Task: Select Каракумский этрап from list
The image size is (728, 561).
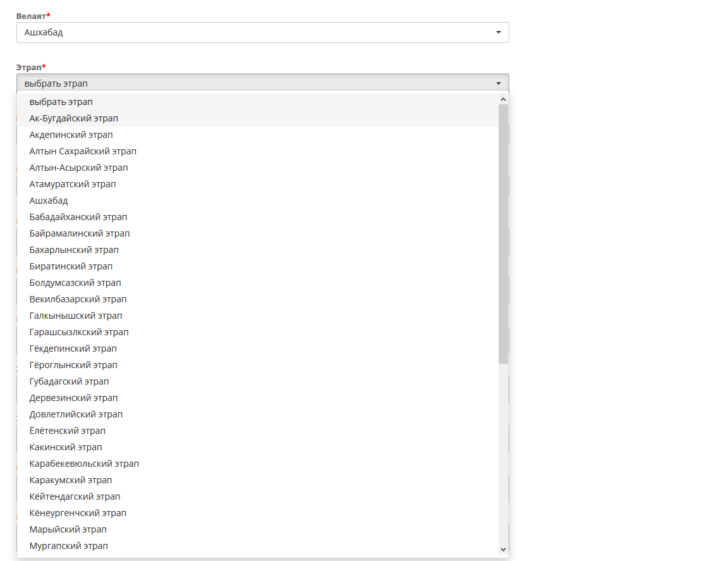Action: tap(258, 480)
